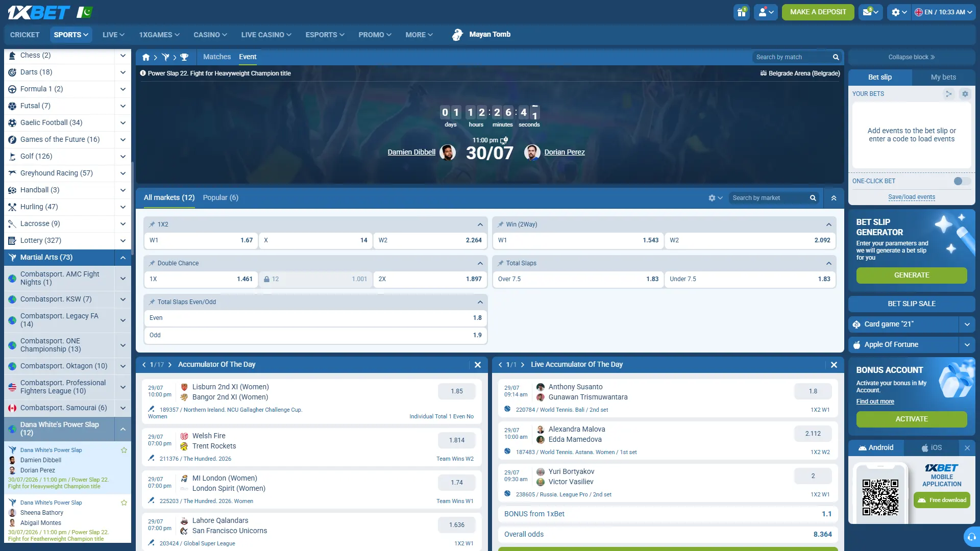
Task: Click the trophy breadcrumb icon
Action: point(184,57)
